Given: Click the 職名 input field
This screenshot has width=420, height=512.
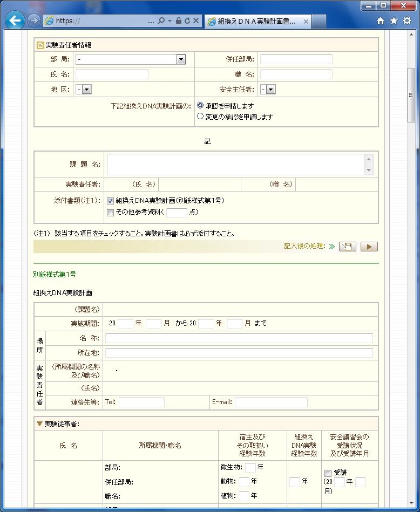Looking at the screenshot, I should click(x=296, y=74).
